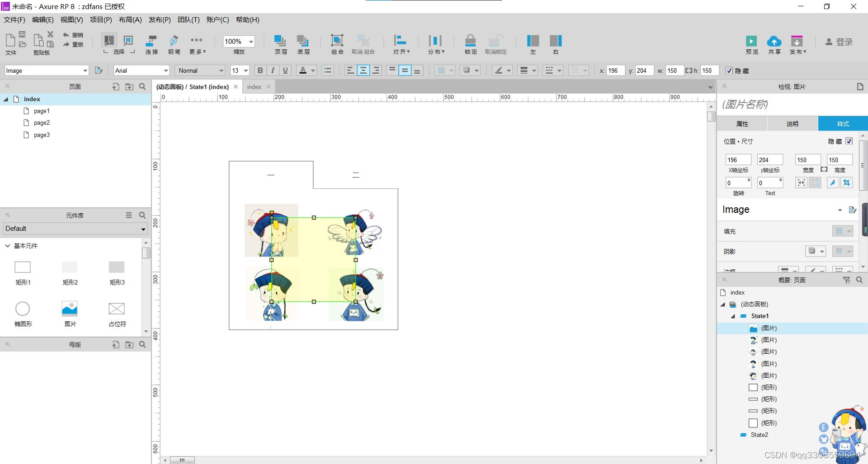This screenshot has width=868, height=464.
Task: Library panel options menu icon
Action: click(129, 216)
